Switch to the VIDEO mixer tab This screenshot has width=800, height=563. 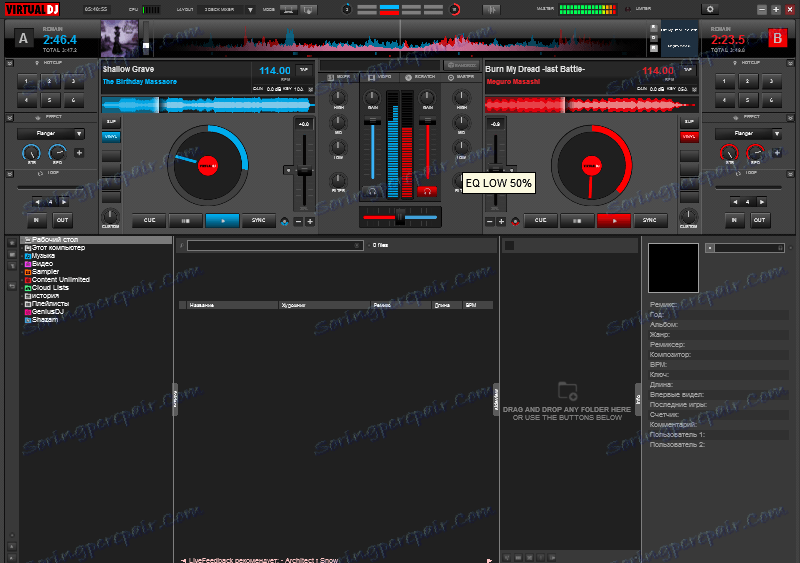(379, 77)
